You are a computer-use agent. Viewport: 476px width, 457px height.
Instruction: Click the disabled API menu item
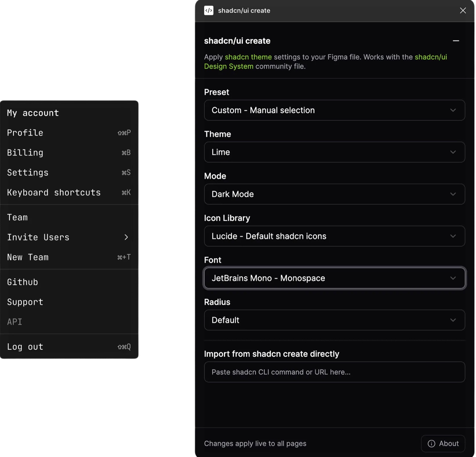coord(69,322)
